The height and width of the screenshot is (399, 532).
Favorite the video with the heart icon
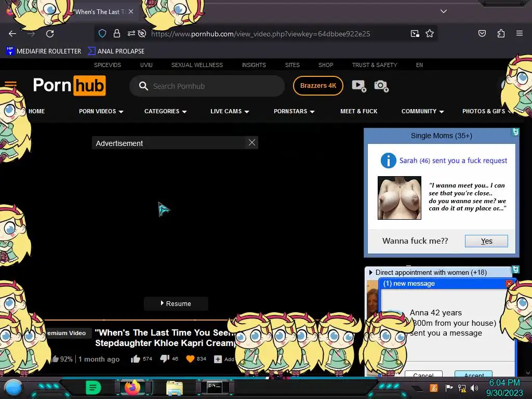(190, 359)
